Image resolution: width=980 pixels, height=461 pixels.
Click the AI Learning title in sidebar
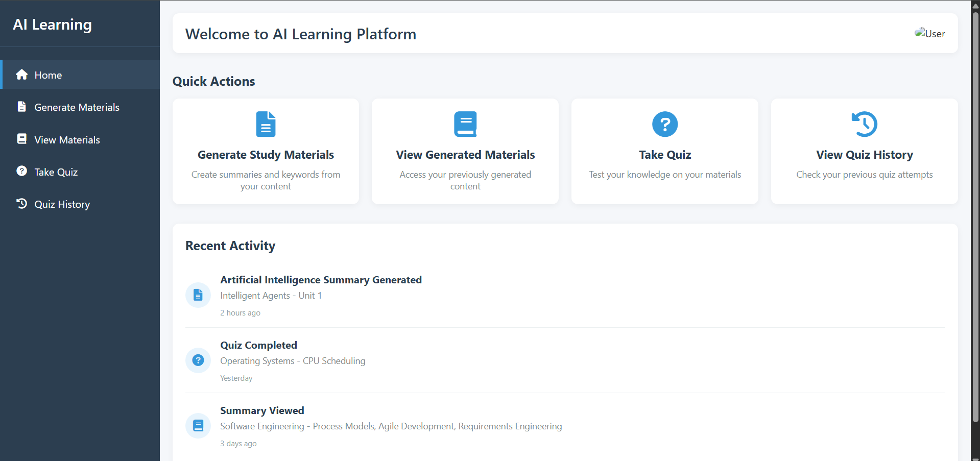(x=52, y=24)
